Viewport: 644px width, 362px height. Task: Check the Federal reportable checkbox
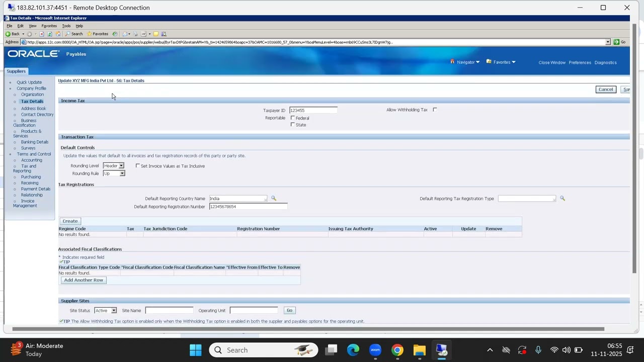293,118
